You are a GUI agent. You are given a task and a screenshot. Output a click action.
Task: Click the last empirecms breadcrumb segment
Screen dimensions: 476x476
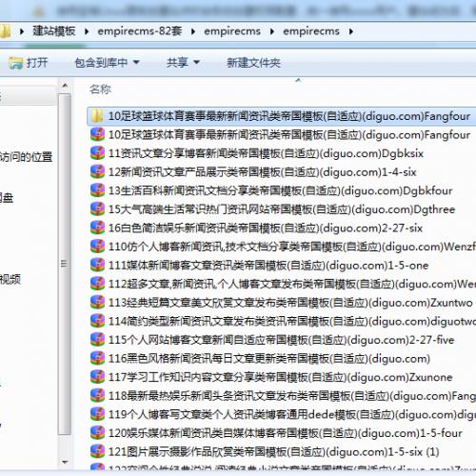tap(311, 31)
